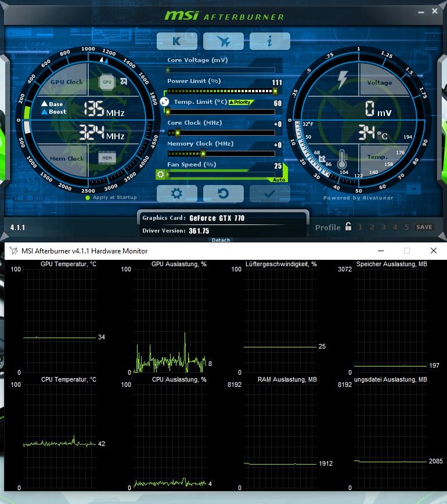Close the Hardware Monitor window
447x504 pixels.
(x=434, y=251)
